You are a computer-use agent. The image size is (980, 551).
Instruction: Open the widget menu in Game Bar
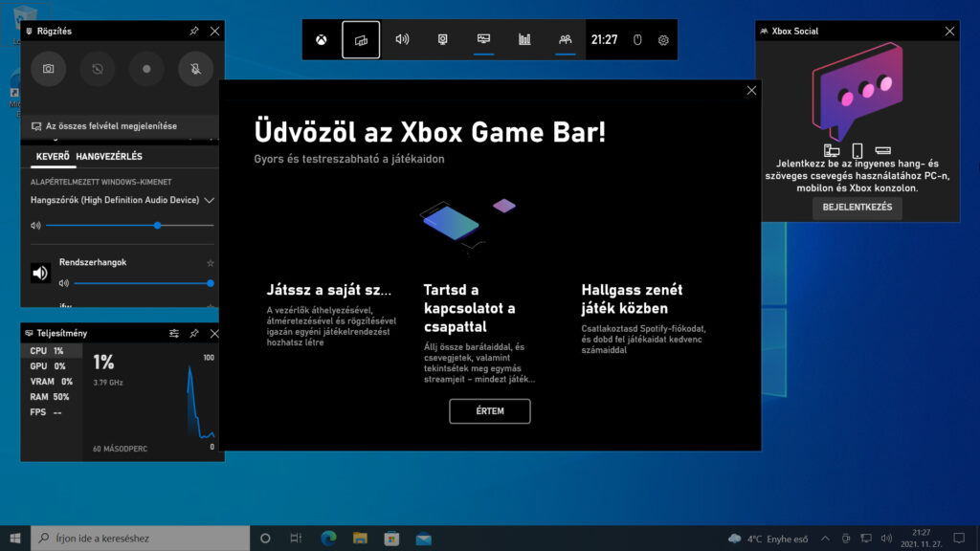pyautogui.click(x=361, y=40)
